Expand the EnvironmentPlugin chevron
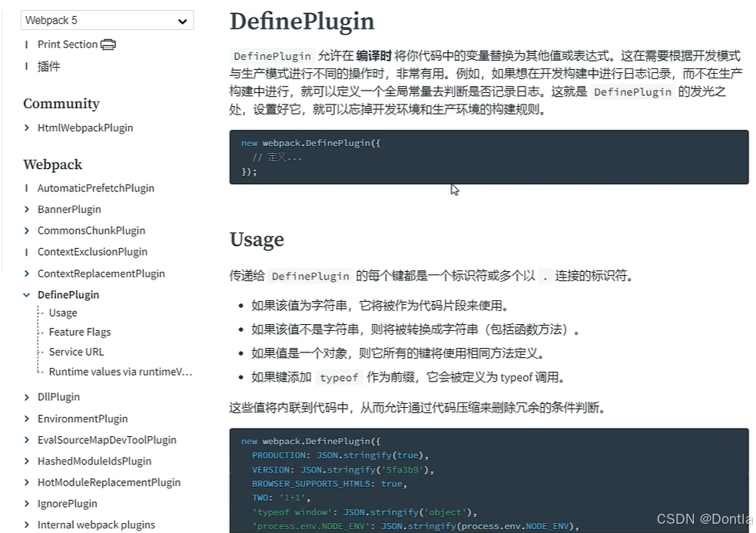Screen dimensions: 756x533 point(27,419)
